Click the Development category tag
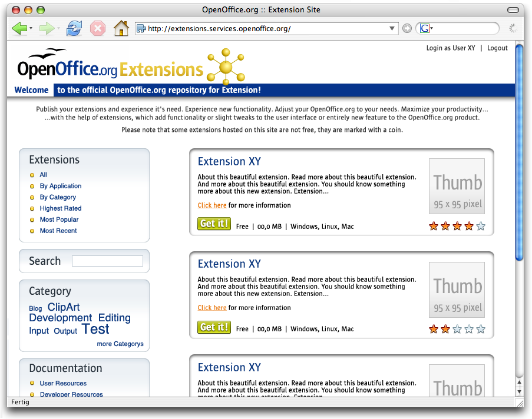Image resolution: width=532 pixels, height=419 pixels. pyautogui.click(x=61, y=318)
